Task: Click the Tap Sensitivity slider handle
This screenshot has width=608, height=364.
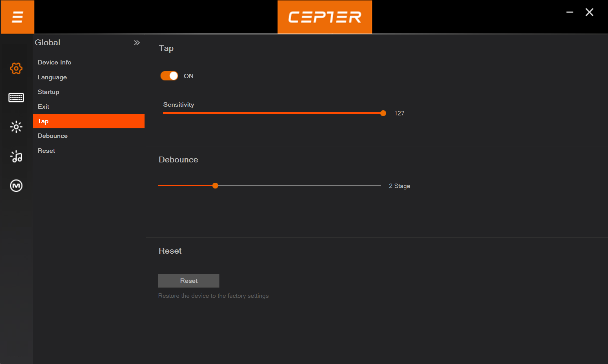Action: tap(383, 113)
